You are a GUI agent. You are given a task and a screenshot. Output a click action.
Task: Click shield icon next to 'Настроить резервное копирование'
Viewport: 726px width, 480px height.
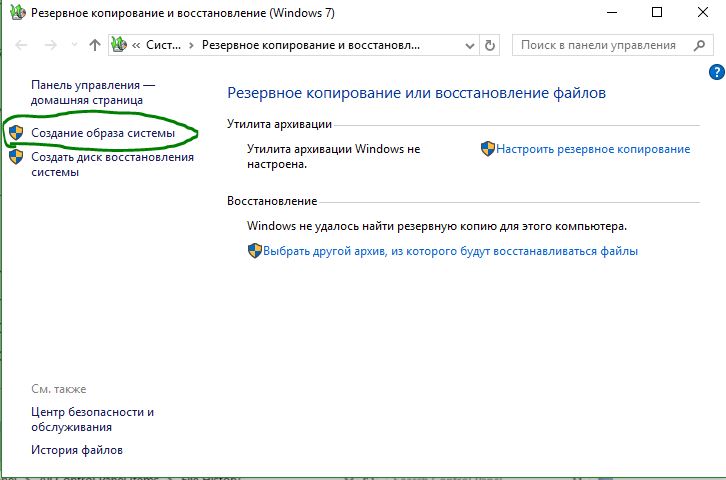488,149
